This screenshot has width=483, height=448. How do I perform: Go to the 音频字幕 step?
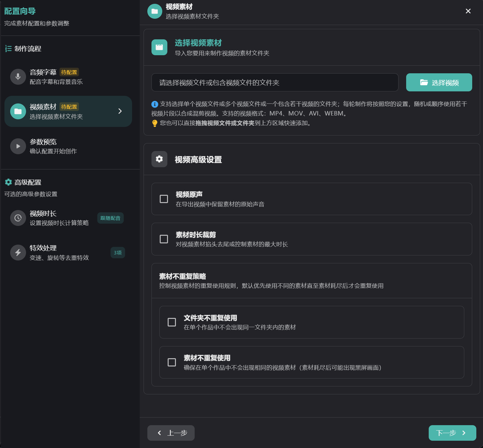click(56, 77)
